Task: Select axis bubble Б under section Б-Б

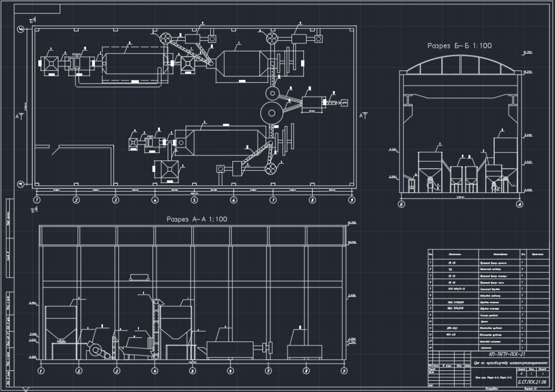Action: point(402,204)
